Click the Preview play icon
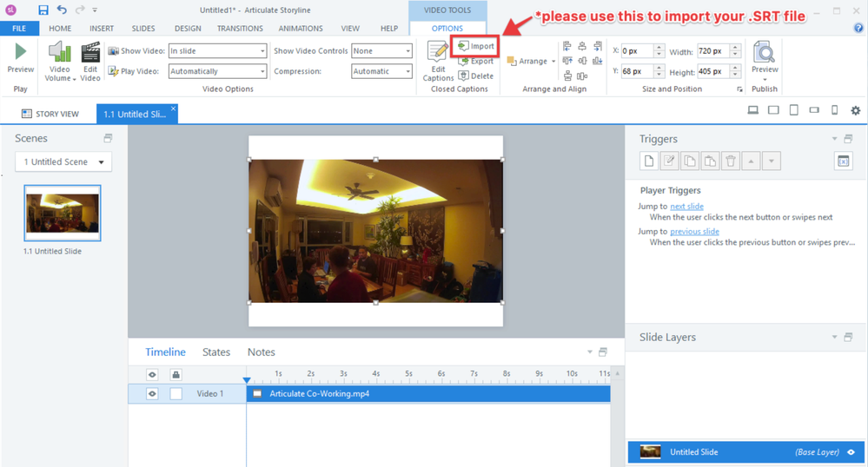Image resolution: width=868 pixels, height=467 pixels. 21,51
